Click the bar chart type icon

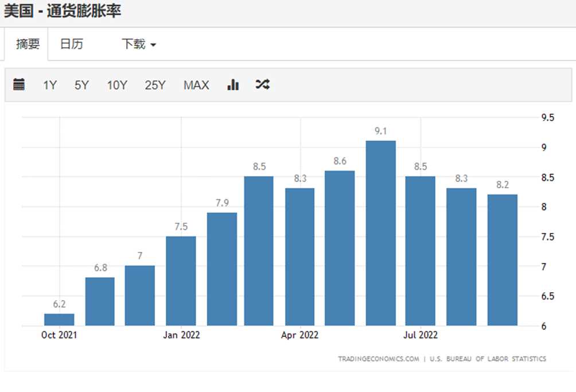233,85
